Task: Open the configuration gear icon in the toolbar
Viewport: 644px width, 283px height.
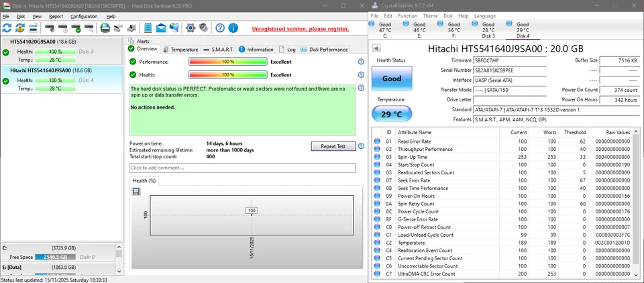Action: pos(190,28)
